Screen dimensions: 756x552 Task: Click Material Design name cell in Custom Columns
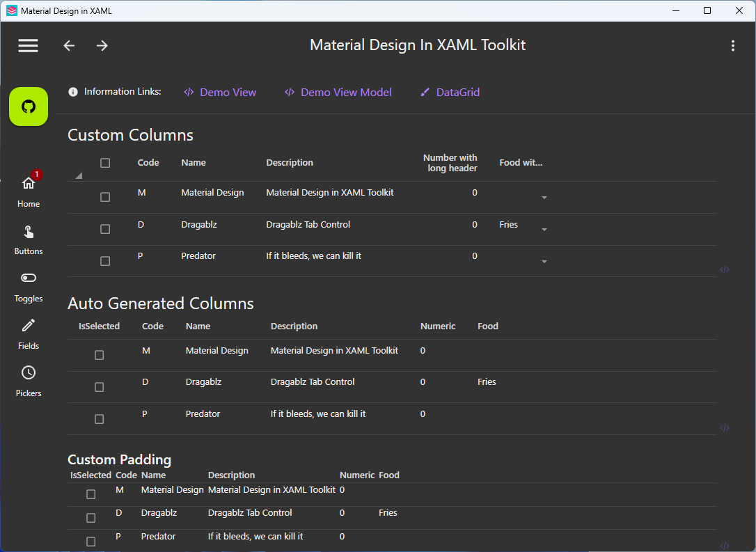point(212,192)
